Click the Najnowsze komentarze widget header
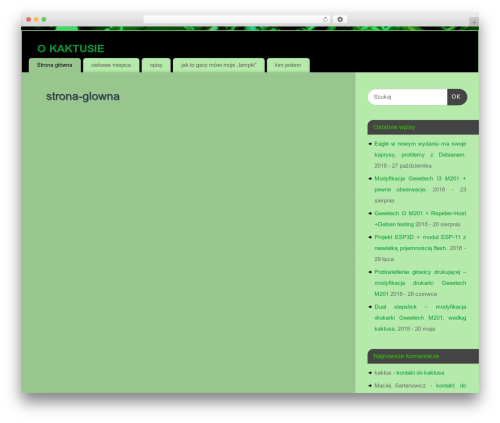 (x=423, y=356)
